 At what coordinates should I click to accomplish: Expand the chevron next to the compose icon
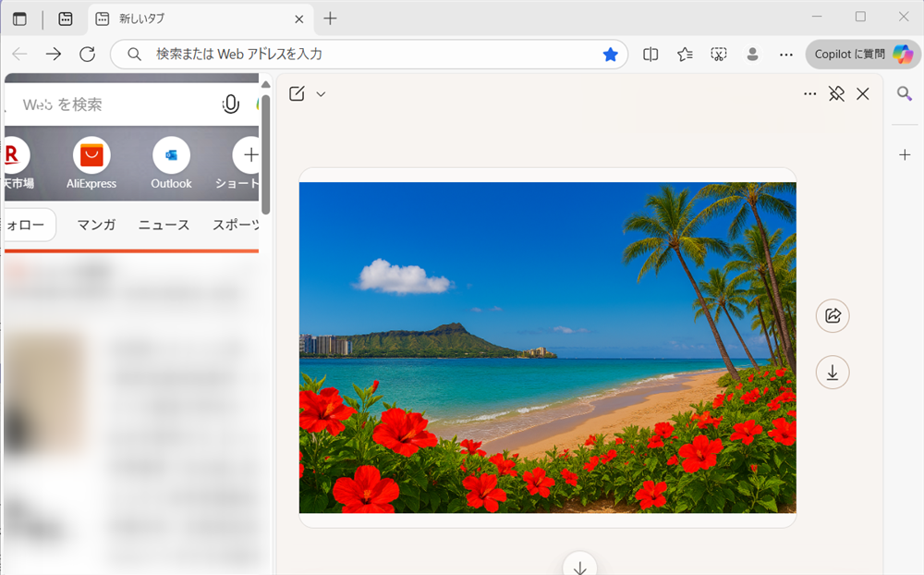coord(320,93)
